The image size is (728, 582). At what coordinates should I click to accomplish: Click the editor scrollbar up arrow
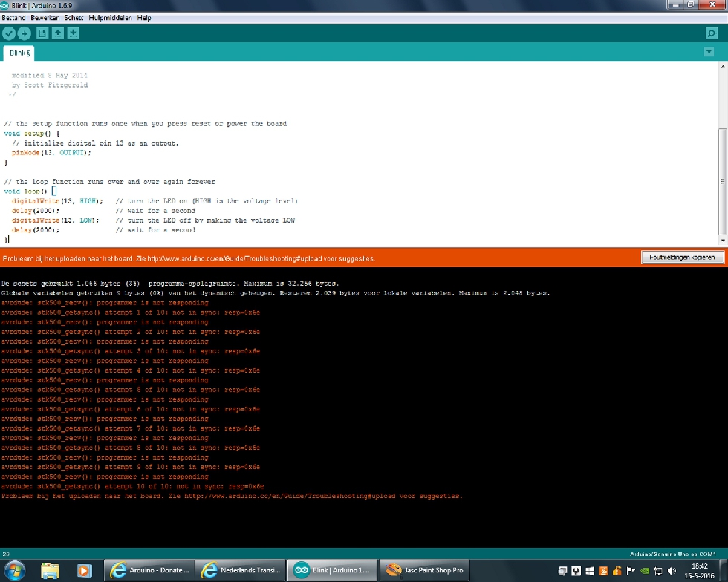click(723, 66)
